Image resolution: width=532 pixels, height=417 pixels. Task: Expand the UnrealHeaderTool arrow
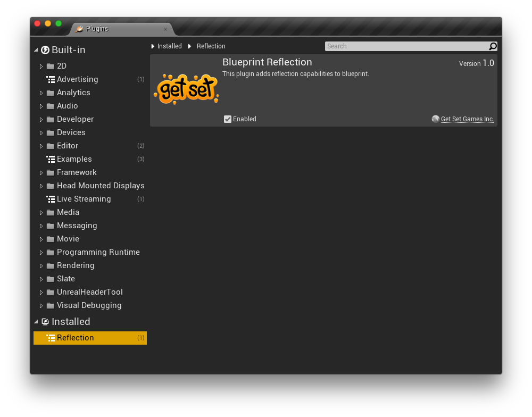41,293
